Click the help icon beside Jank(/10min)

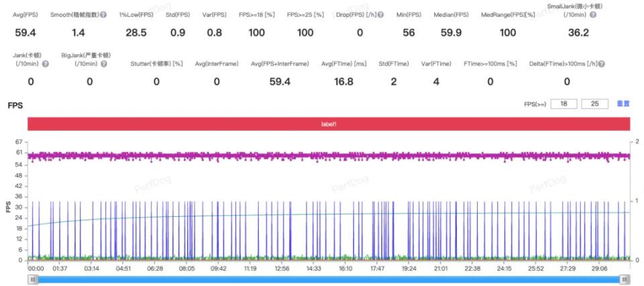pyautogui.click(x=46, y=64)
